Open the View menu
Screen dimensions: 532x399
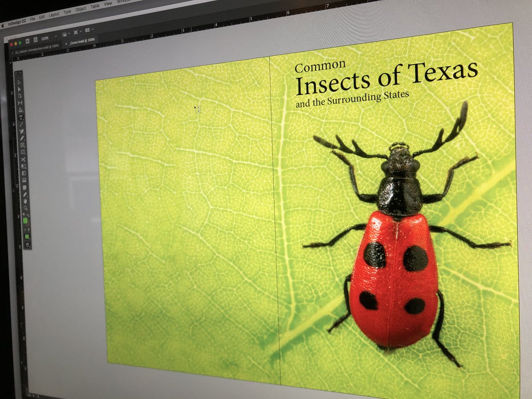point(108,4)
